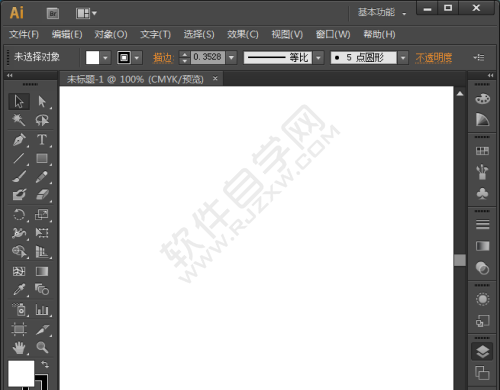Click the 描边 stroke link

click(x=163, y=58)
